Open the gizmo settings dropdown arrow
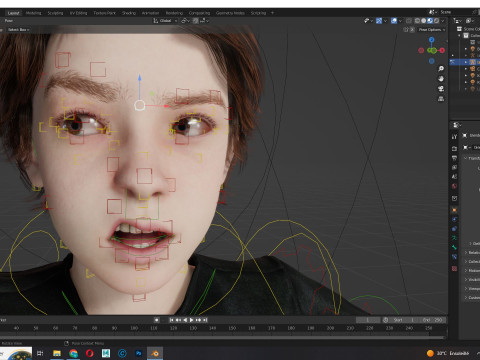This screenshot has height=360, width=480. 385,21
